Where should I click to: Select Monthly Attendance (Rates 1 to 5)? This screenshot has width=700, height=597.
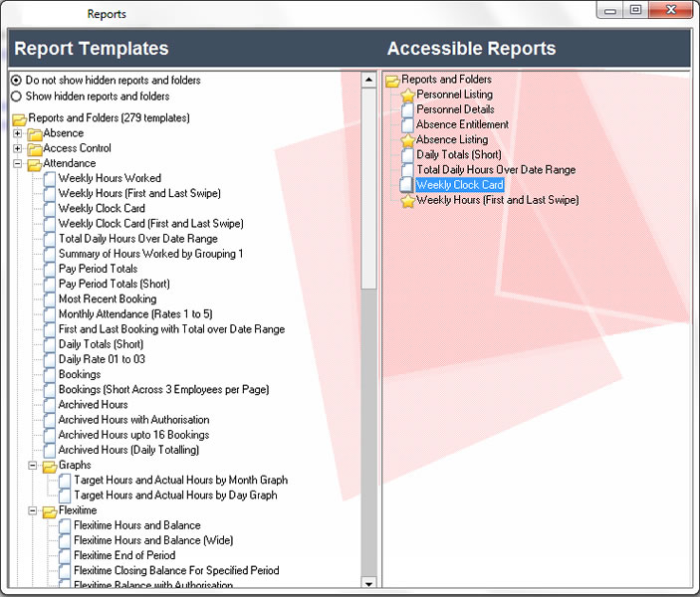(x=134, y=314)
